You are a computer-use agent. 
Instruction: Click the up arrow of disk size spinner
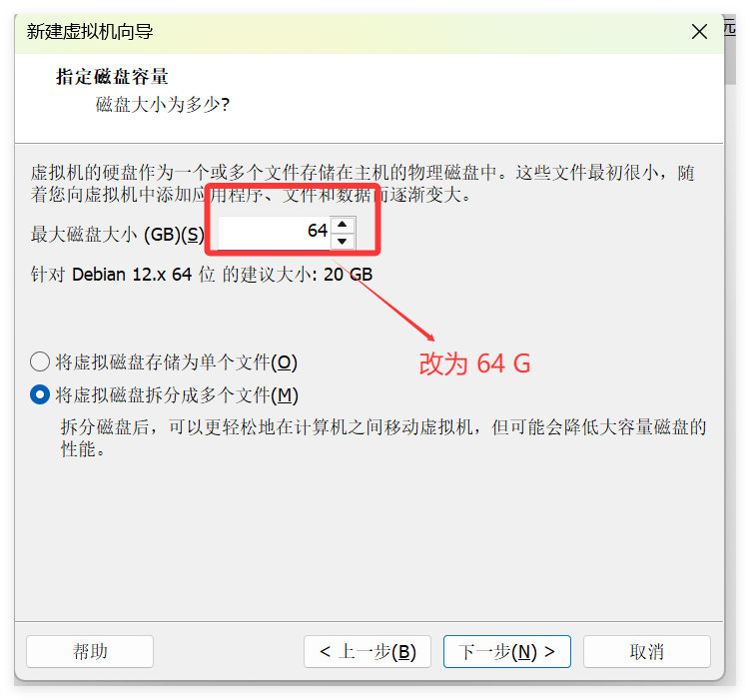[342, 224]
